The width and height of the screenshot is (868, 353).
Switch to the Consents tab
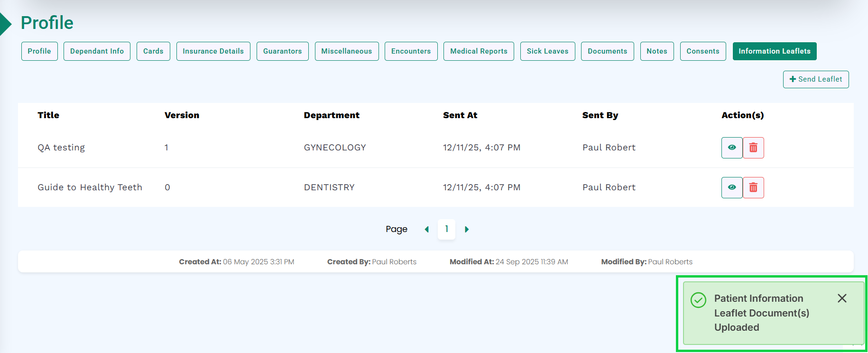coord(702,51)
